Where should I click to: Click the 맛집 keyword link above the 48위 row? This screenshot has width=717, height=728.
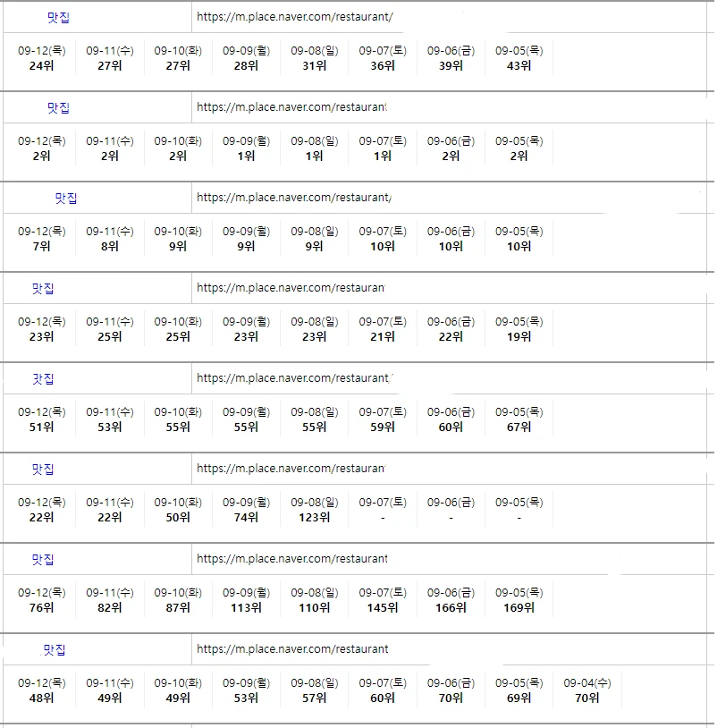tap(55, 650)
